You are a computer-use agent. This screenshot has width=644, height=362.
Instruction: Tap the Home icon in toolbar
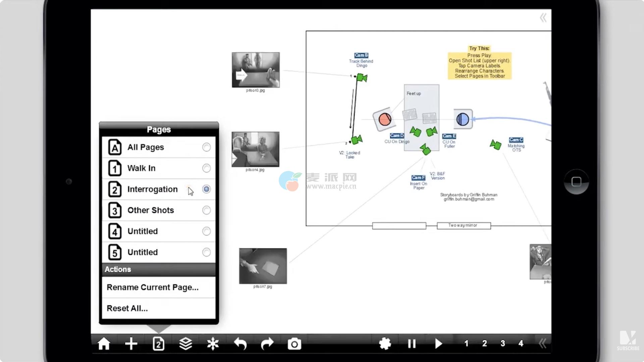[104, 344]
